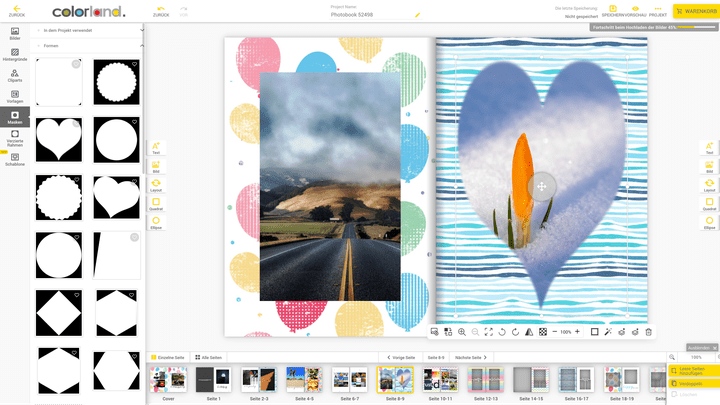
Task: Open the Hintergründe backgrounds panel
Action: coord(15,54)
